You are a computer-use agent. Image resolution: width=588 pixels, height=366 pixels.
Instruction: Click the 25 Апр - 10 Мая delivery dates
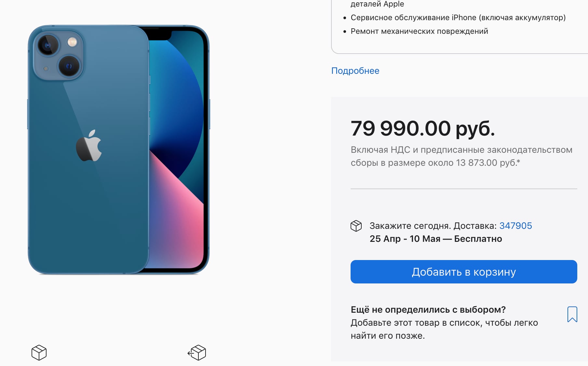405,239
